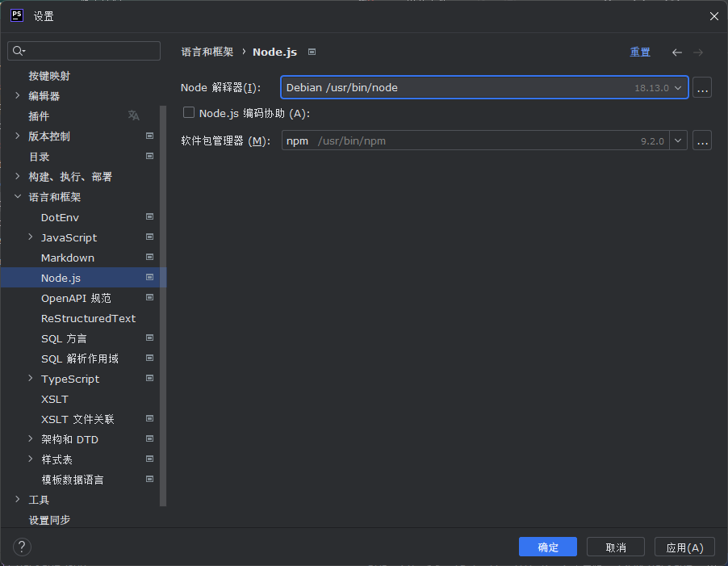728x566 pixels.
Task: Open ReStructuredText settings page
Action: (x=88, y=318)
